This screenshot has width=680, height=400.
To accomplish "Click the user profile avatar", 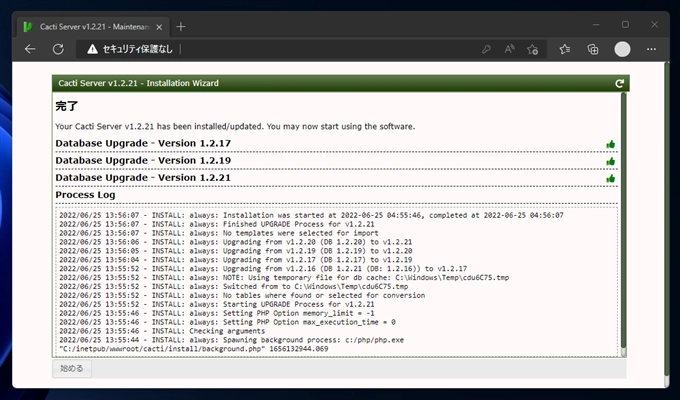I will coord(622,49).
